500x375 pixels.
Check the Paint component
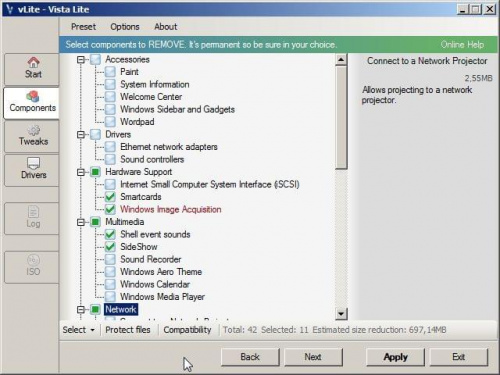(110, 72)
